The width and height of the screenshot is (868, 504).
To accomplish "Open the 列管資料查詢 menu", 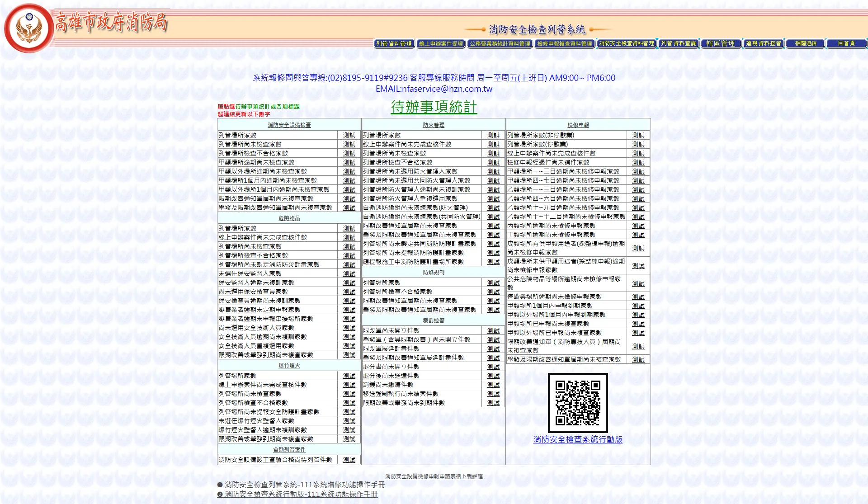I will 679,43.
